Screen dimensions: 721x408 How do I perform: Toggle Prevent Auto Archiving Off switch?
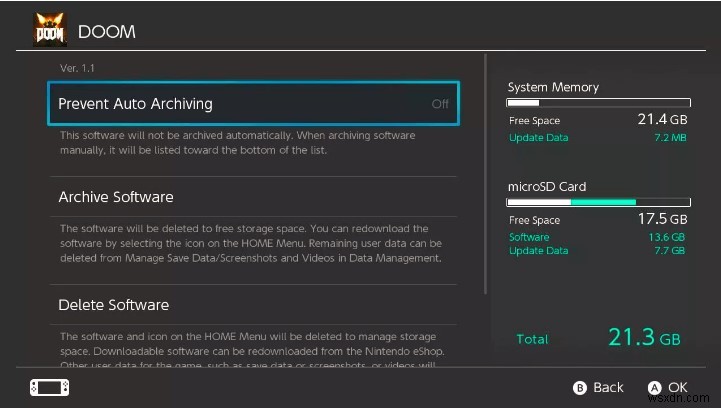tap(440, 104)
